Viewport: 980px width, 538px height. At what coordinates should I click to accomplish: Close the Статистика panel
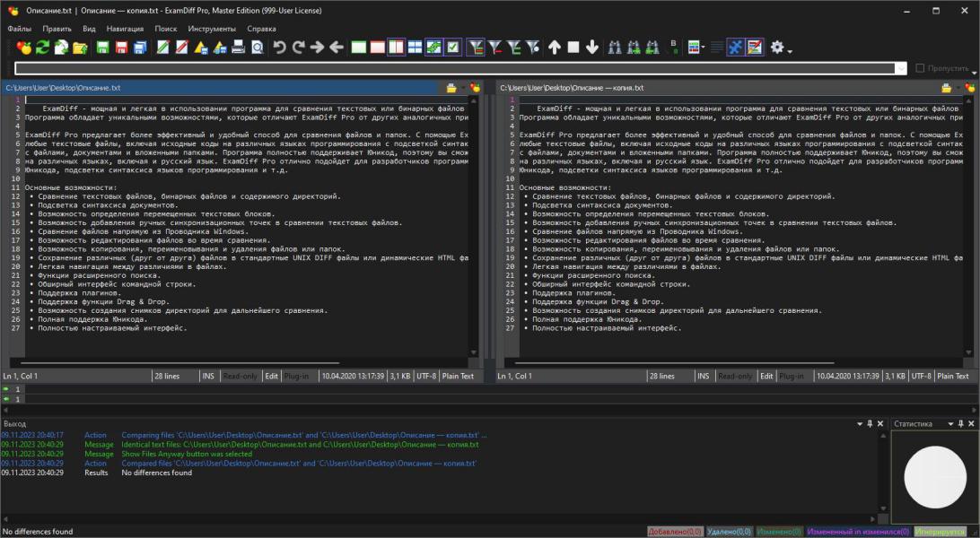pos(971,424)
